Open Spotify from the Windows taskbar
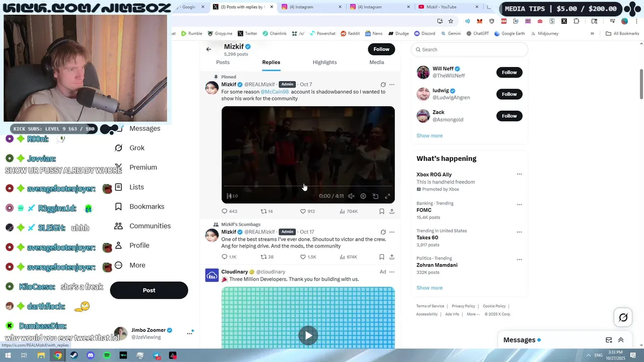The height and width of the screenshot is (362, 644). 107,355
